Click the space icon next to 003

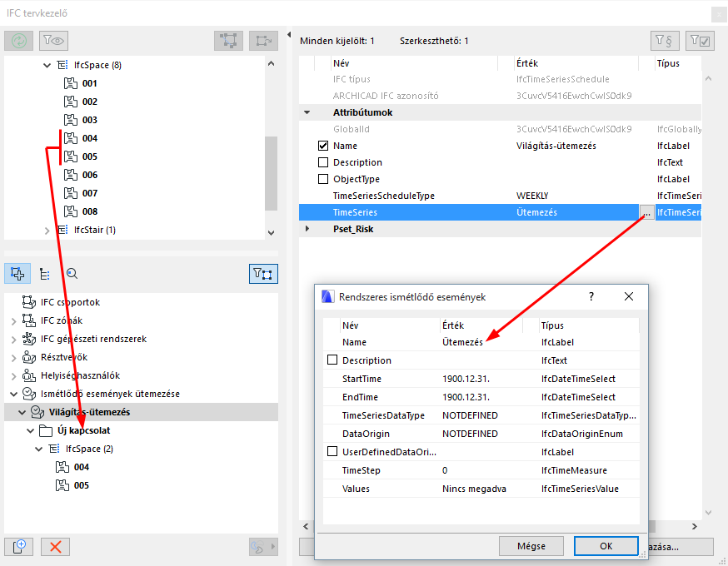[x=71, y=120]
